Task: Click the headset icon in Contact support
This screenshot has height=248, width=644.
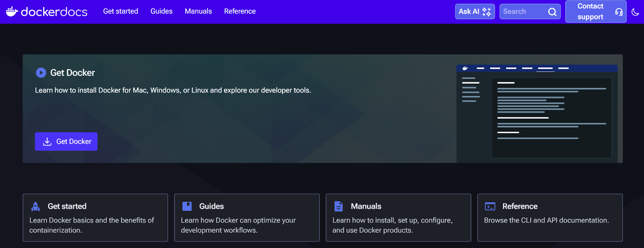Action: 619,12
